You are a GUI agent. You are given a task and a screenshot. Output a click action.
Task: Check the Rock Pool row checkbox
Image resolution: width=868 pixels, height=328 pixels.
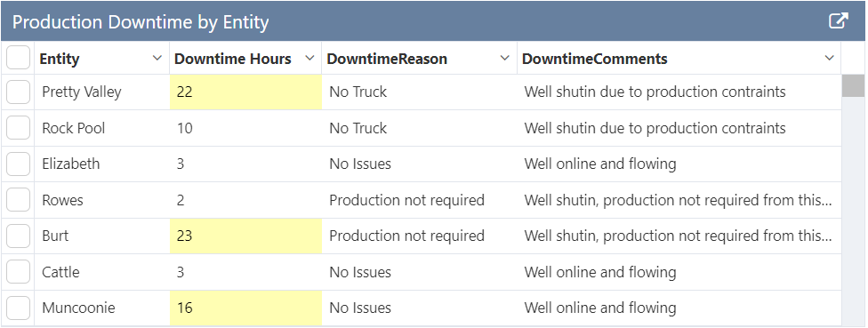[19, 128]
